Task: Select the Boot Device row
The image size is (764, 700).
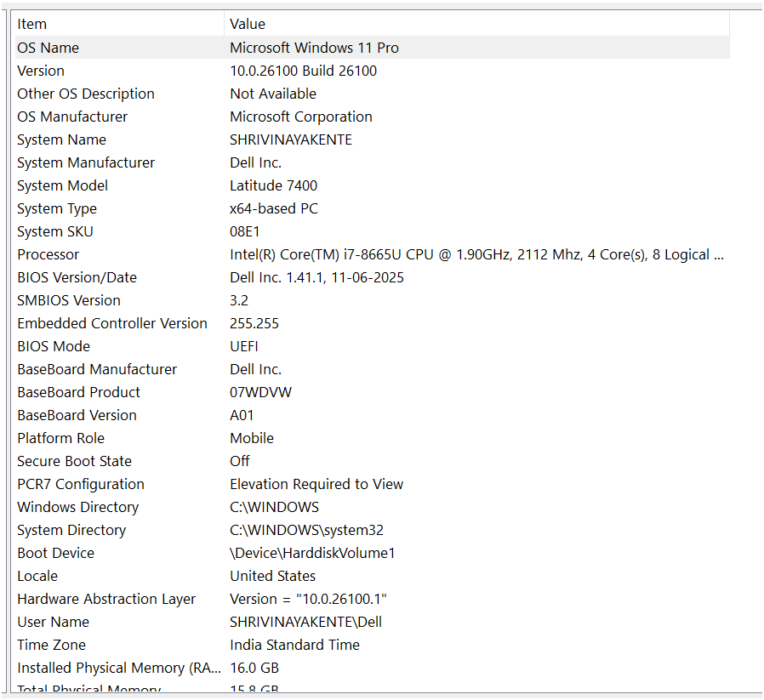Action: tap(373, 552)
